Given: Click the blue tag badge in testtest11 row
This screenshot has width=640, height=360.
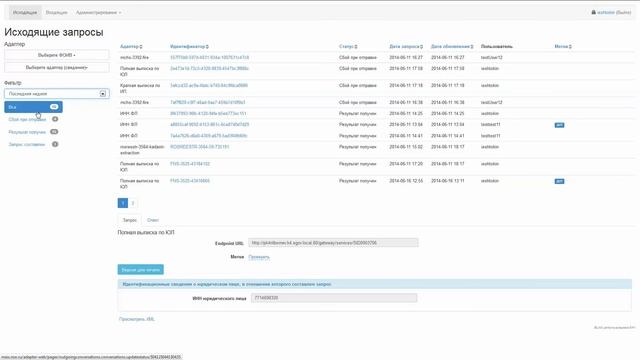Looking at the screenshot, I should 559,125.
